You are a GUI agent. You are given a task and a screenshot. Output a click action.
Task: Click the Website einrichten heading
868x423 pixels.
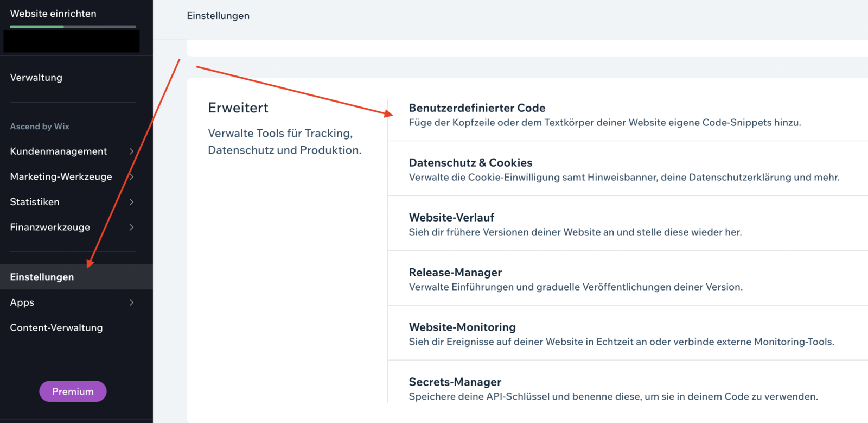[x=53, y=14]
